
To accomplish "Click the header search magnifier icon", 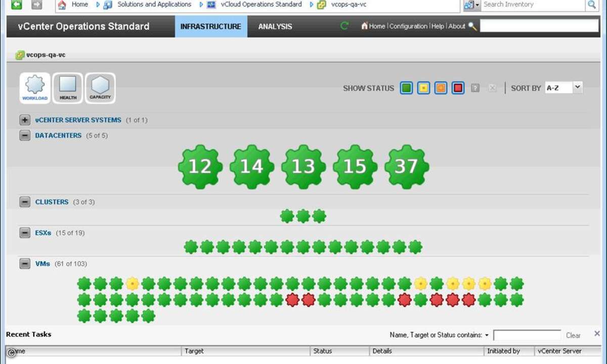I will point(472,26).
